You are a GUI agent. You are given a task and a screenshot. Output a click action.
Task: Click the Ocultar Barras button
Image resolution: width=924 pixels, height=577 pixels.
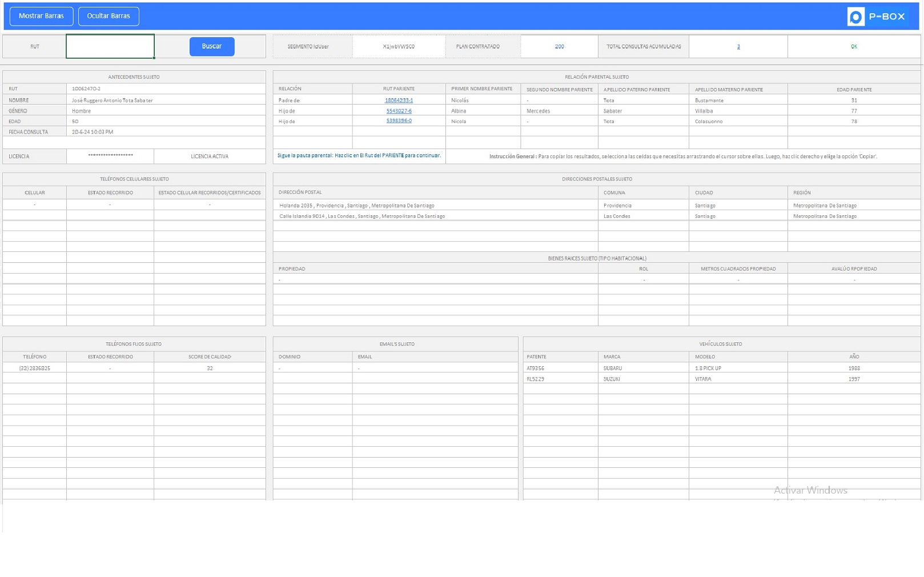[109, 16]
